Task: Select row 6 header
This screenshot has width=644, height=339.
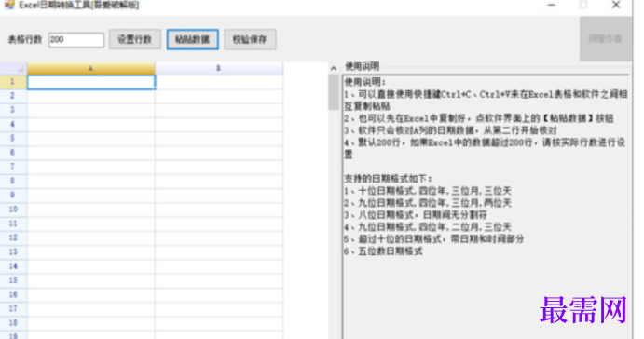Action: coord(13,153)
